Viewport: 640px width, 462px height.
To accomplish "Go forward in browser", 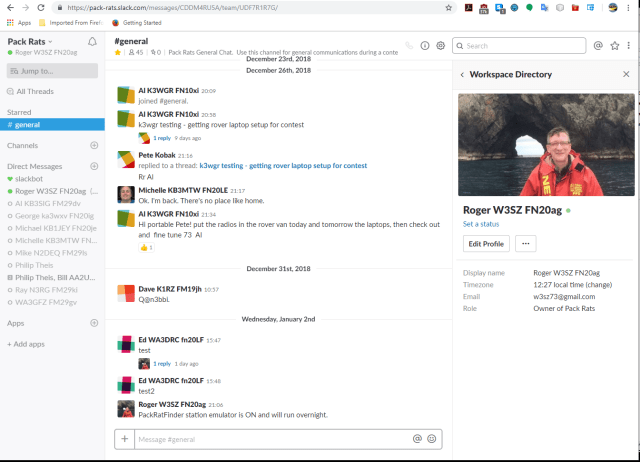I will point(25,8).
